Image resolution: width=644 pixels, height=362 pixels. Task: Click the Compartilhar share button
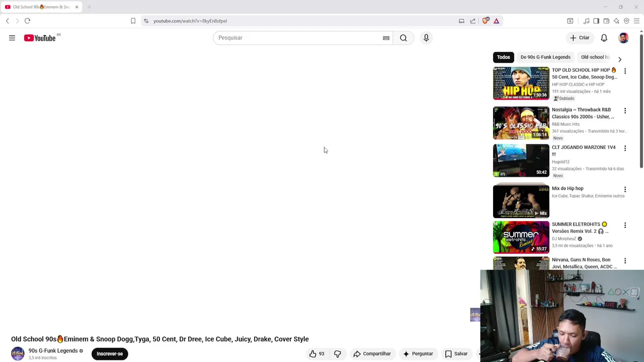[372, 354]
